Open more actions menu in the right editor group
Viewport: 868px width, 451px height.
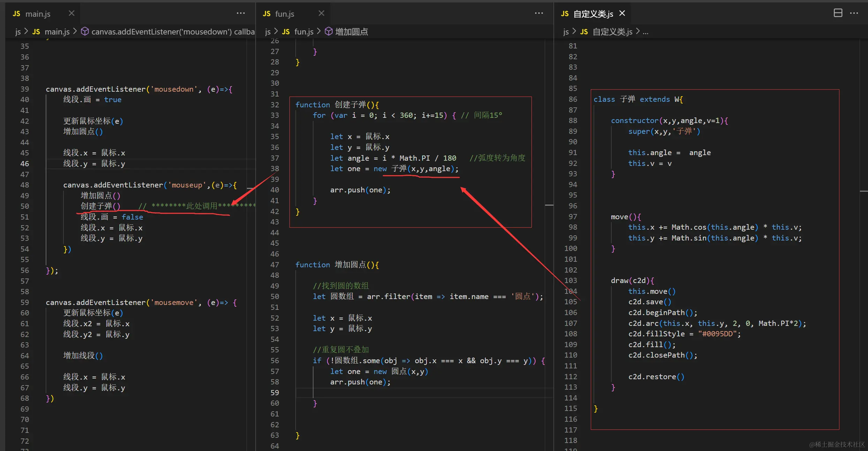tap(854, 13)
